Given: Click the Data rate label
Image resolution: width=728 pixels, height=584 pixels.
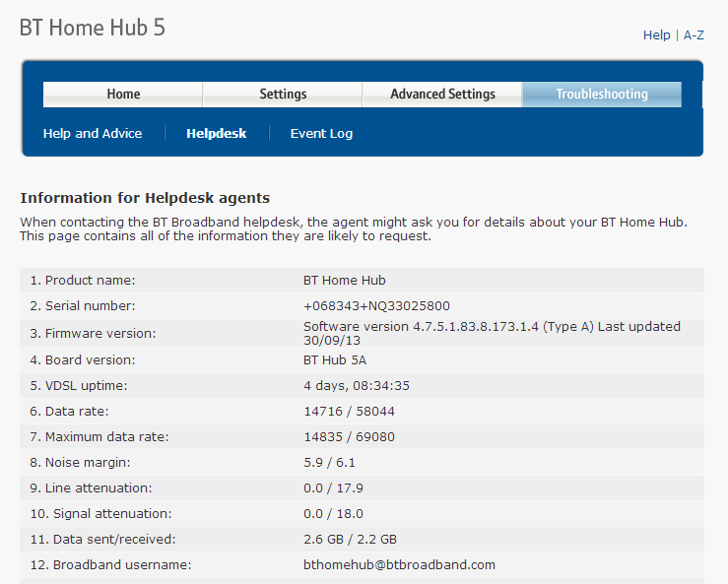Looking at the screenshot, I should pyautogui.click(x=69, y=412).
